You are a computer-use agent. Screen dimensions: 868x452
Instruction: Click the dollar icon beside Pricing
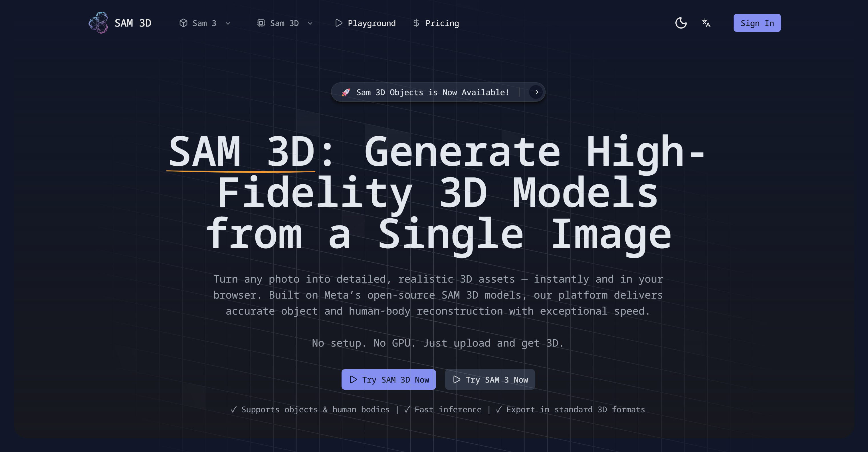click(x=417, y=23)
